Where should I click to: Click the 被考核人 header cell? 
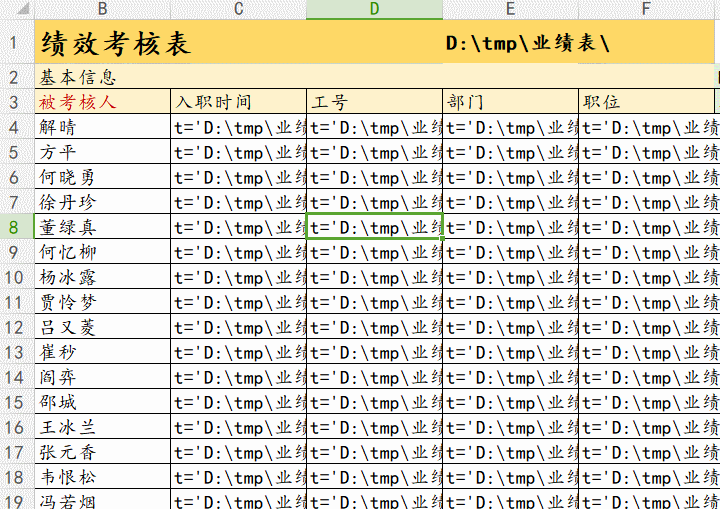click(102, 102)
